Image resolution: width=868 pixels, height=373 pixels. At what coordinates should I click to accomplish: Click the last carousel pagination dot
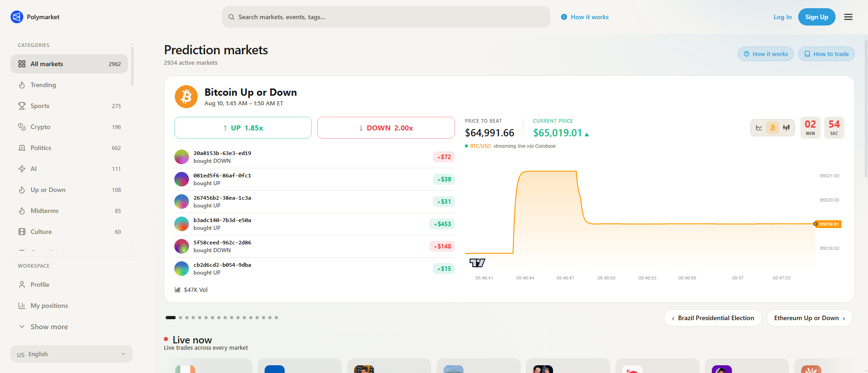point(276,317)
